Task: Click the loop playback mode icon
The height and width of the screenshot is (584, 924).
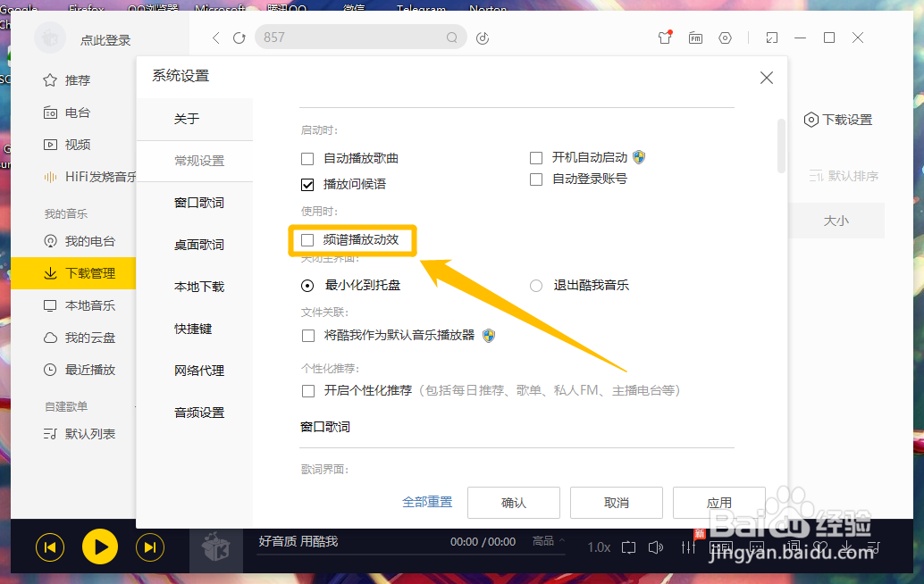Action: click(x=629, y=547)
